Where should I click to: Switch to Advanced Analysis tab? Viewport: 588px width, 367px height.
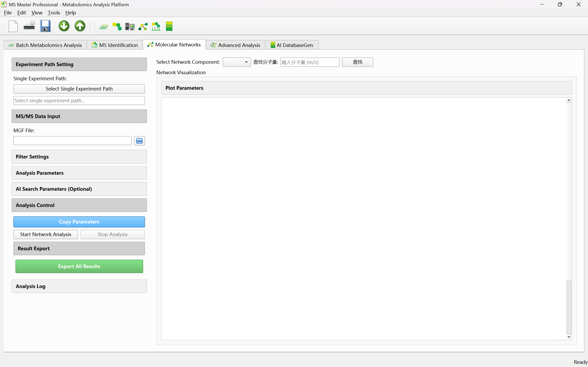pos(236,45)
